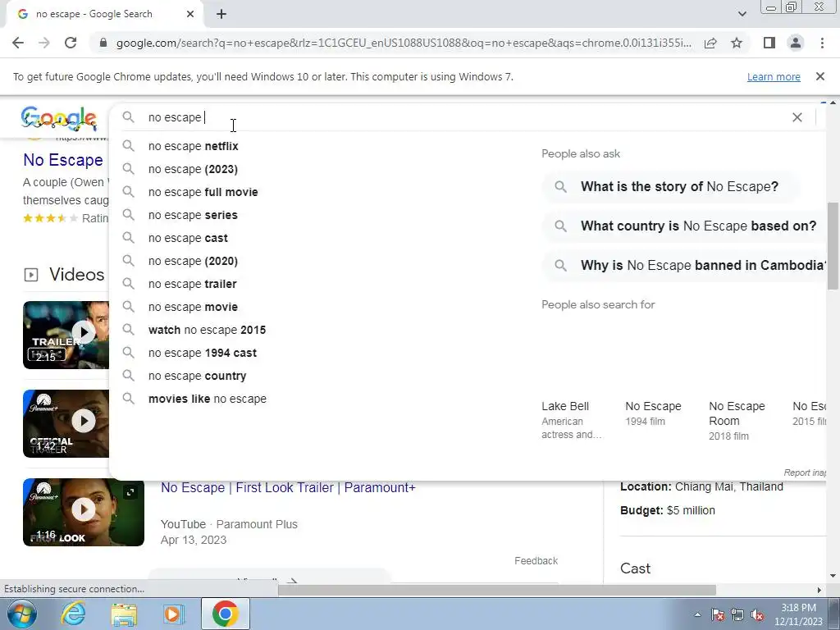Click the network status tray icon
840x630 pixels.
pyautogui.click(x=737, y=615)
